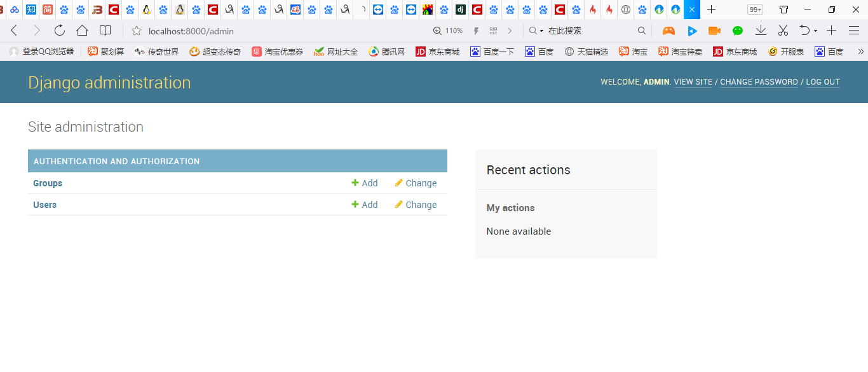
Task: Open the game controller icon in the toolbar
Action: 668,31
